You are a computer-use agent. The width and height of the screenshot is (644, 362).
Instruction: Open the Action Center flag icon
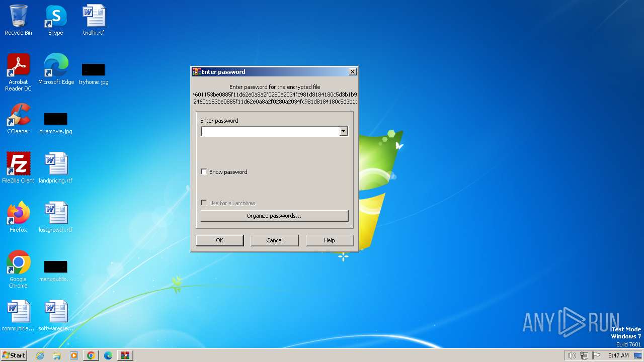point(596,355)
